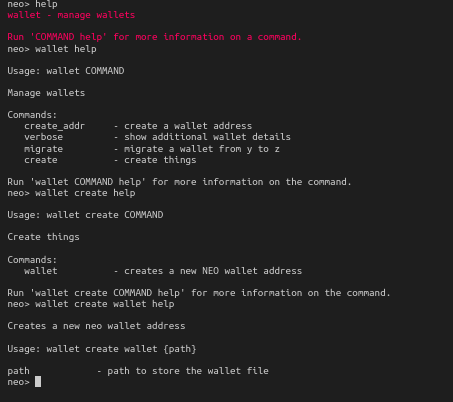This screenshot has width=453, height=402.
Task: Click the first 'neo> help' command line
Action: (x=32, y=4)
